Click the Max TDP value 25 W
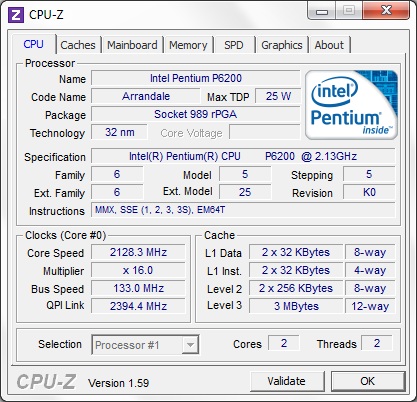The height and width of the screenshot is (402, 417). pyautogui.click(x=278, y=96)
